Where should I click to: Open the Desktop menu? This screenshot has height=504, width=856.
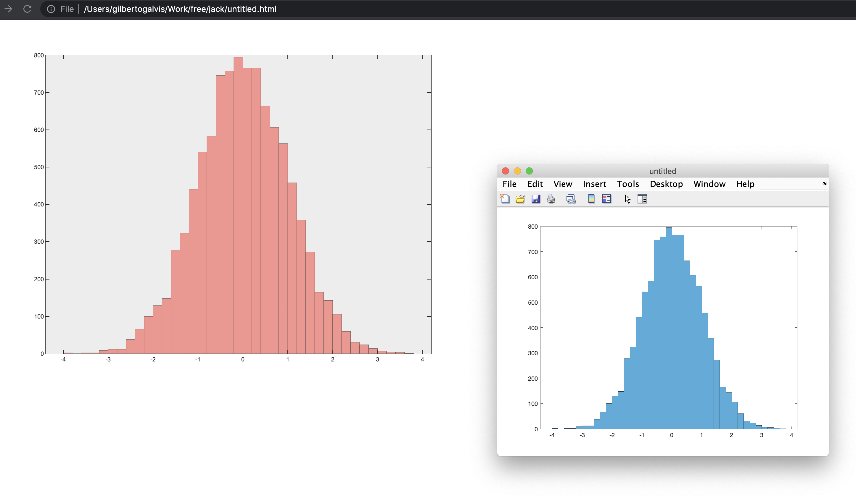pos(666,184)
